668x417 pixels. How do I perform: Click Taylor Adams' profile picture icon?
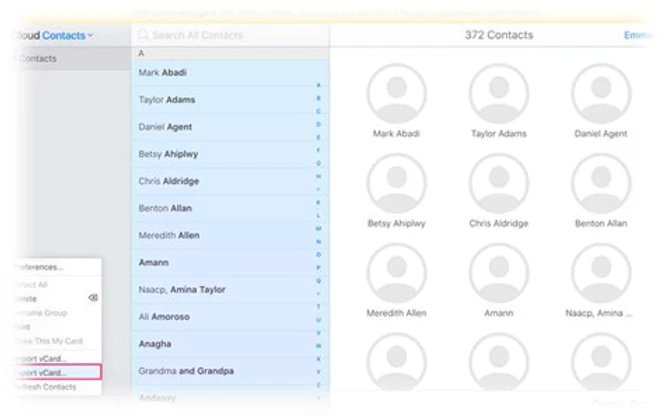[499, 92]
